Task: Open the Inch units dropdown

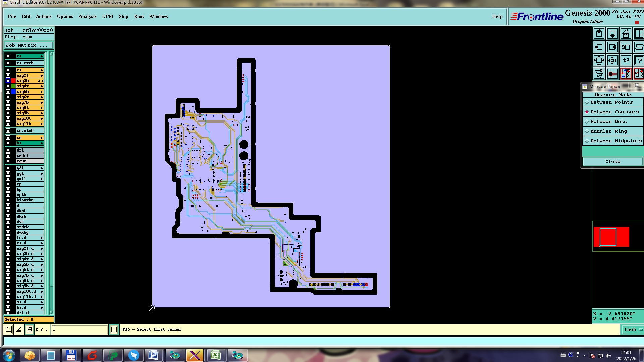Action: pos(632,329)
